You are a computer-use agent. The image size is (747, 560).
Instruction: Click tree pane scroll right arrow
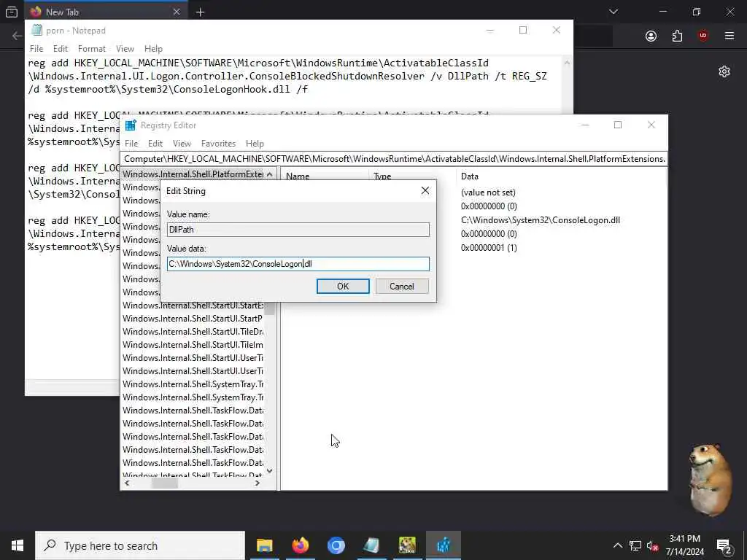click(258, 483)
